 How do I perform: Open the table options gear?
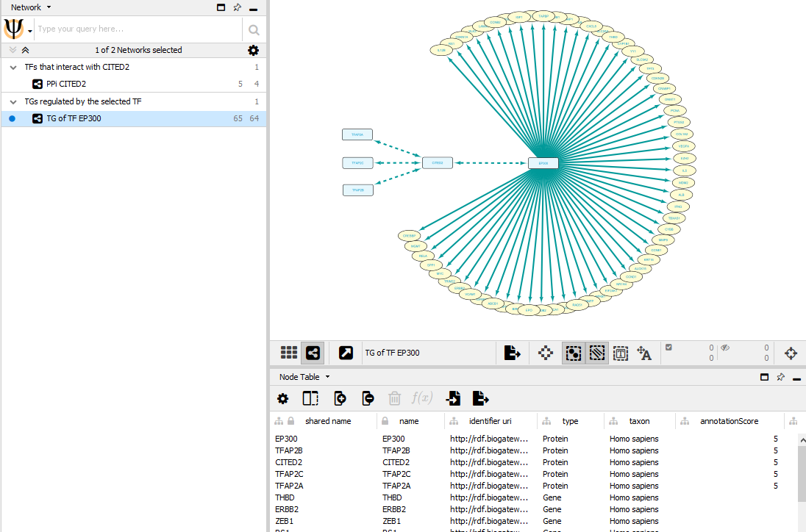tap(282, 398)
